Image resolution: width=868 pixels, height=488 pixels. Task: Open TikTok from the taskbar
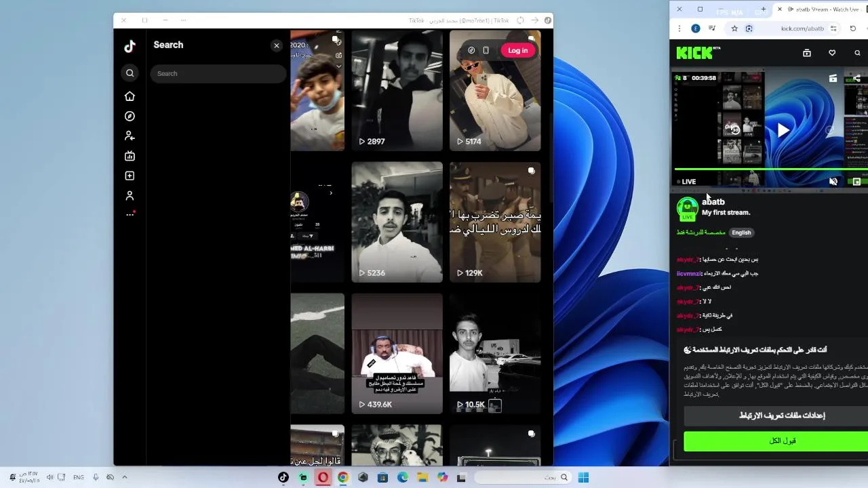pos(283,477)
